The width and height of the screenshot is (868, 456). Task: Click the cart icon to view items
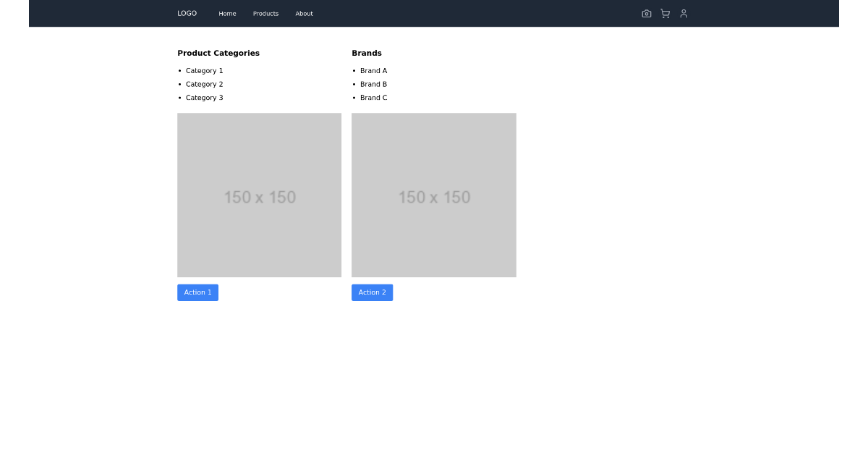(665, 13)
